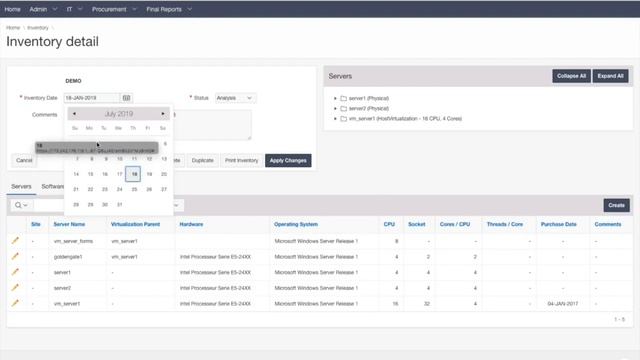Click the Expand All button
The width and height of the screenshot is (640, 360).
click(x=610, y=76)
